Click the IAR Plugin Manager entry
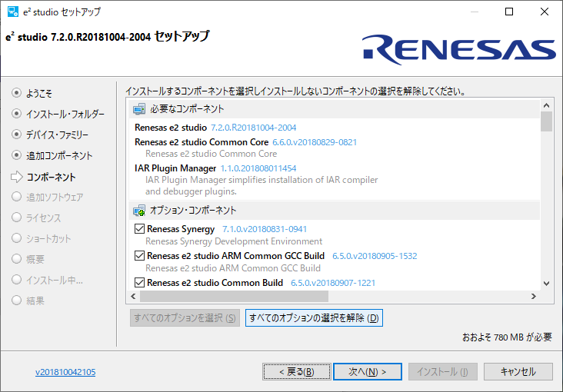 click(175, 168)
